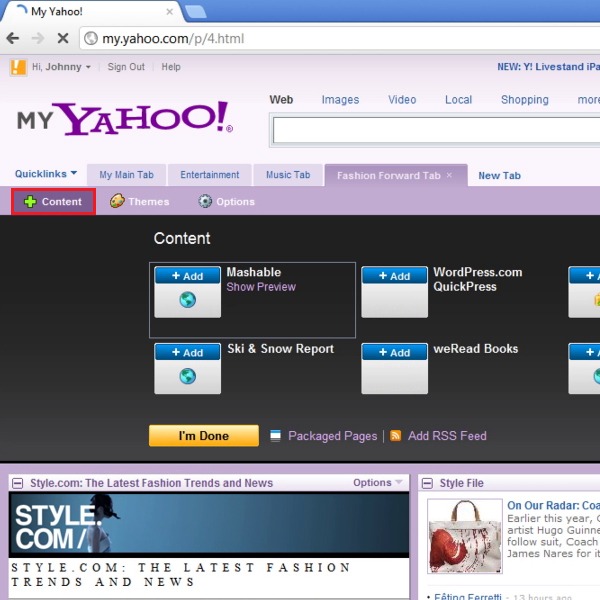Click the green plus Content icon

pos(30,202)
